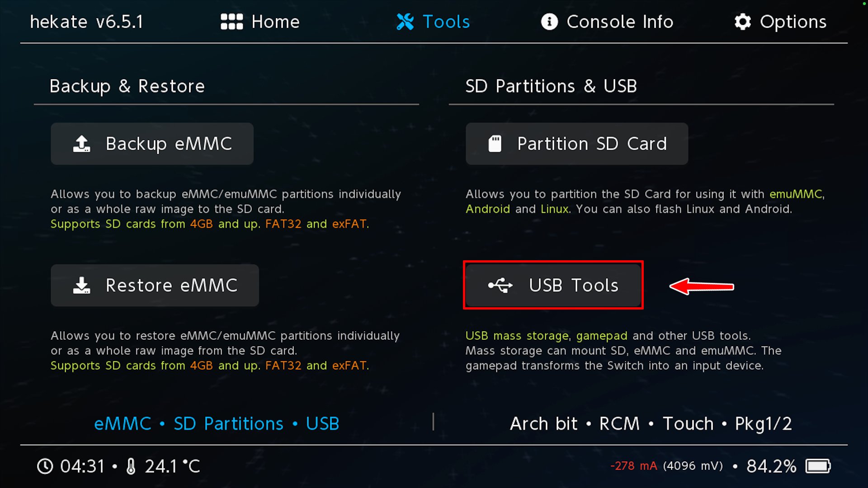The height and width of the screenshot is (488, 868).
Task: Click the Home grid icon
Action: [231, 22]
